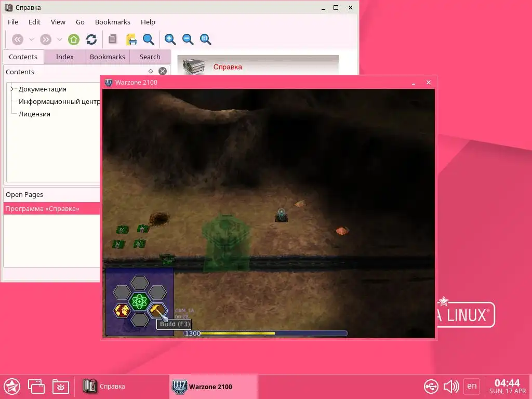Select the tank unit with blue ring
532x399 pixels.
pos(281,216)
